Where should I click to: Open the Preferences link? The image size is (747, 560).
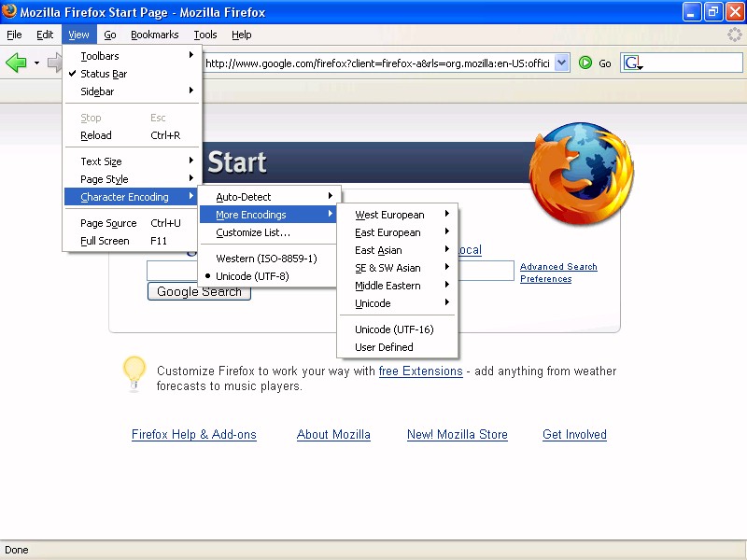[546, 278]
